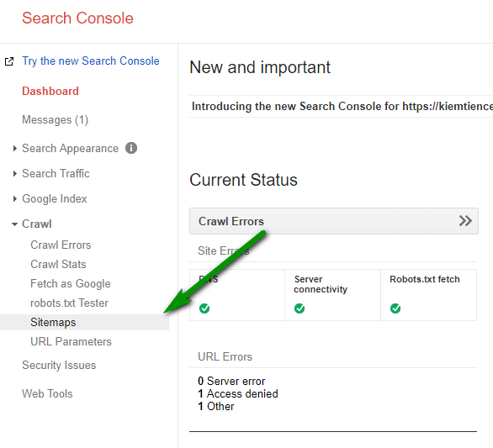Viewport: 493px width, 448px height.
Task: Go to Dashboard in sidebar
Action: point(50,91)
